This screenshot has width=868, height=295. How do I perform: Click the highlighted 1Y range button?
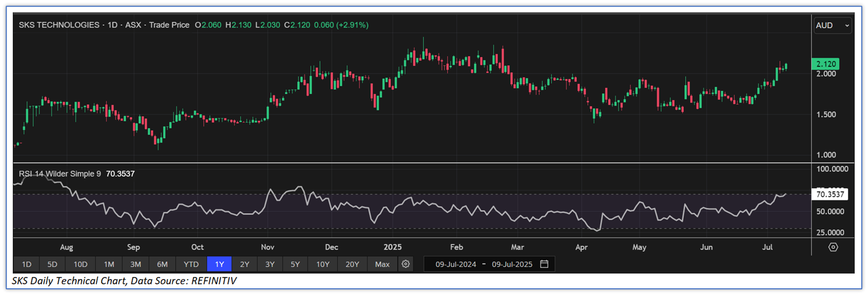pyautogui.click(x=219, y=264)
